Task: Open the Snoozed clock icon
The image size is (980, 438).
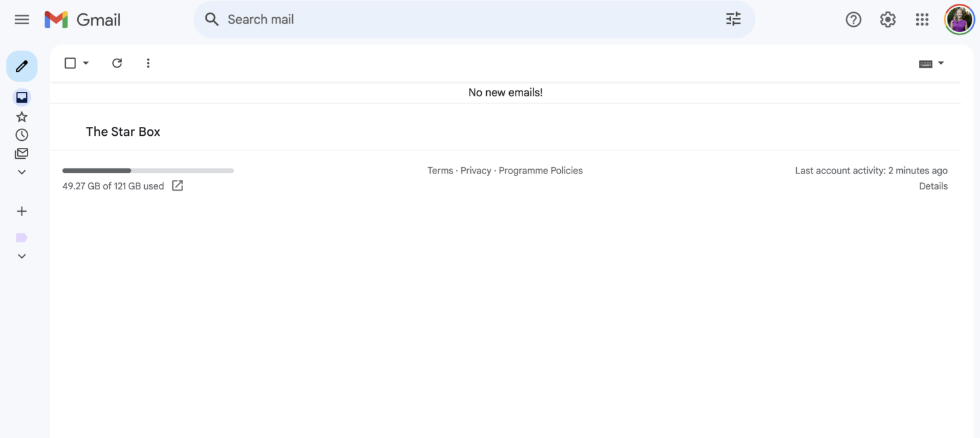Action: click(x=22, y=135)
